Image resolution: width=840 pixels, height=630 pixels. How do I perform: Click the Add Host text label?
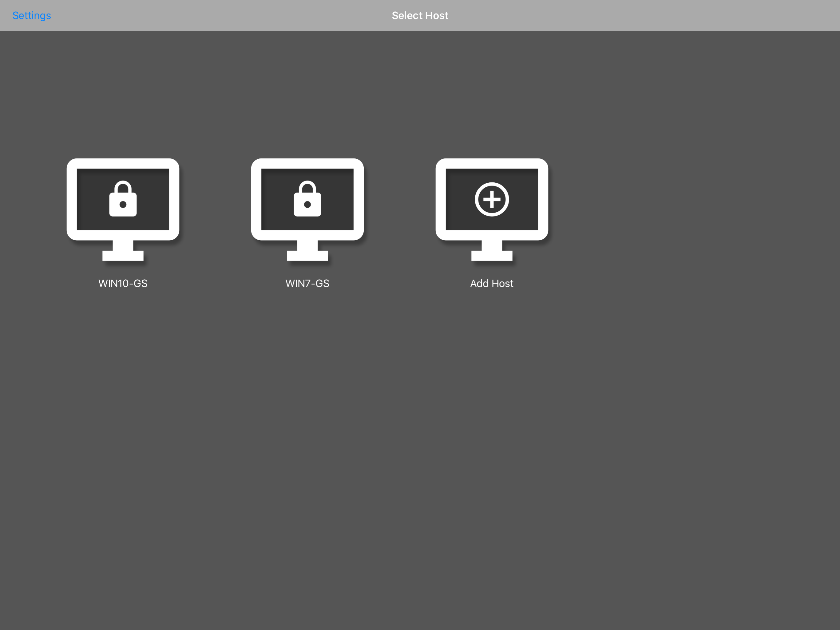pos(492,283)
